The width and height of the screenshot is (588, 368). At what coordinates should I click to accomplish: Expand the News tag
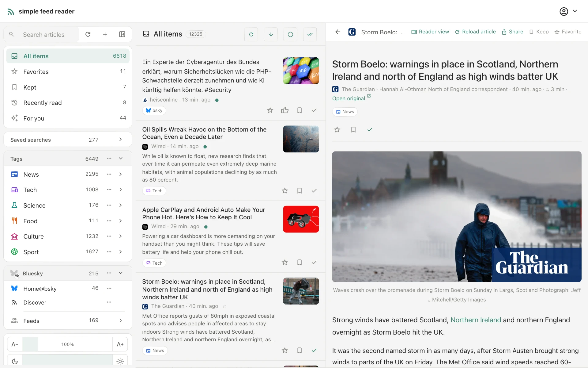(121, 174)
